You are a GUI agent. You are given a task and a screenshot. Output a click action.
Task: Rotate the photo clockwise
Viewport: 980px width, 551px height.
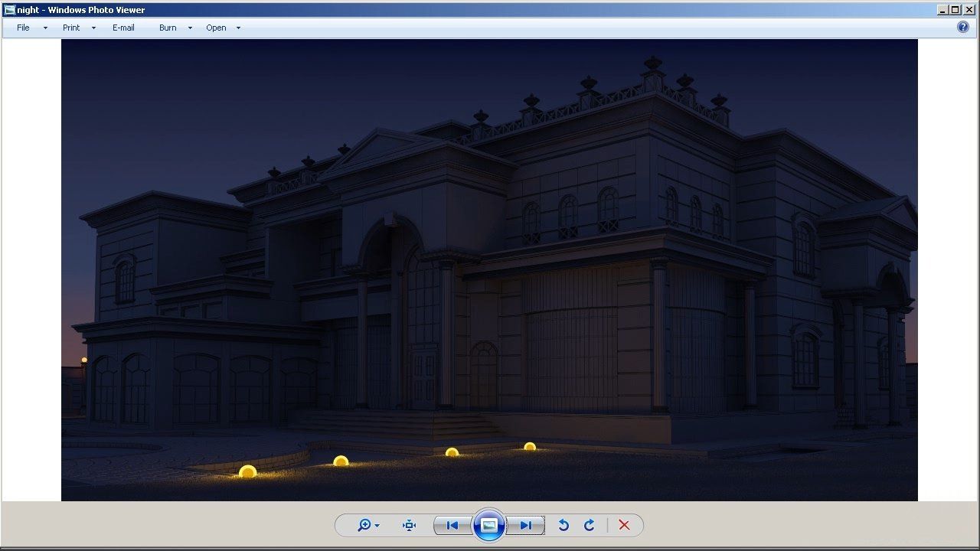tap(589, 525)
